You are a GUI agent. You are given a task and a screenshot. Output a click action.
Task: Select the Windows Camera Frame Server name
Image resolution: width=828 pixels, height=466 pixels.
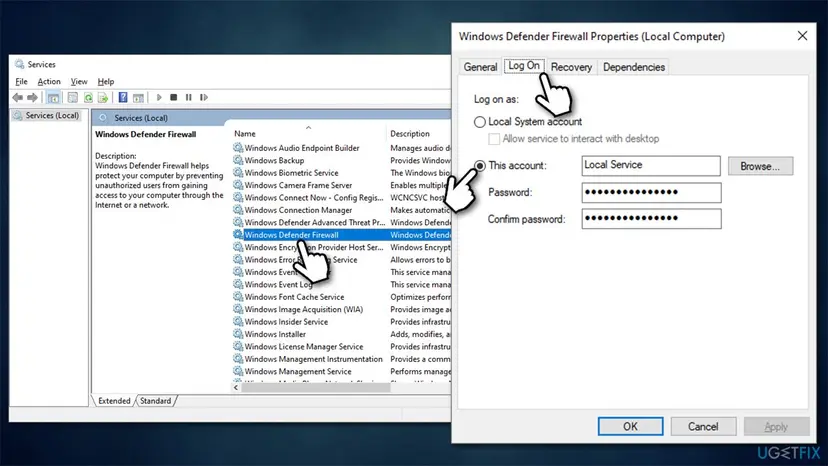coord(298,185)
